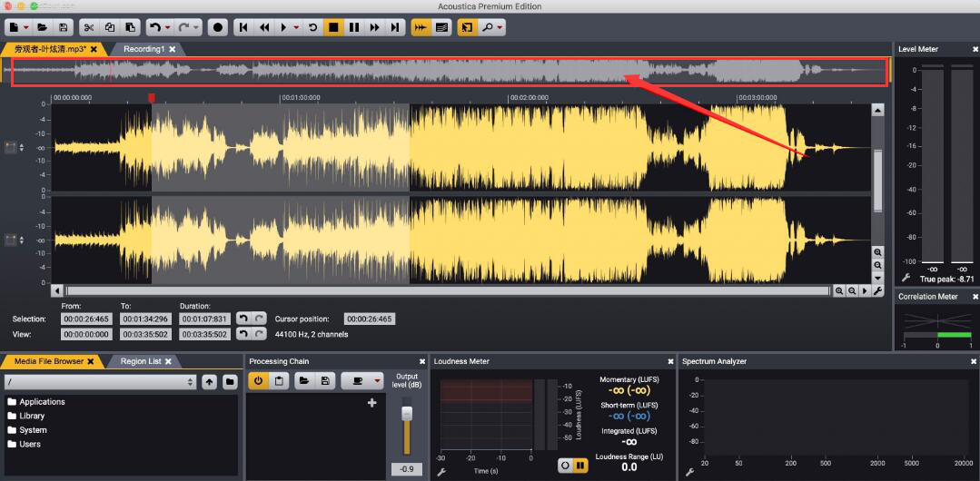Open the Applications folder in the browser

[42, 402]
